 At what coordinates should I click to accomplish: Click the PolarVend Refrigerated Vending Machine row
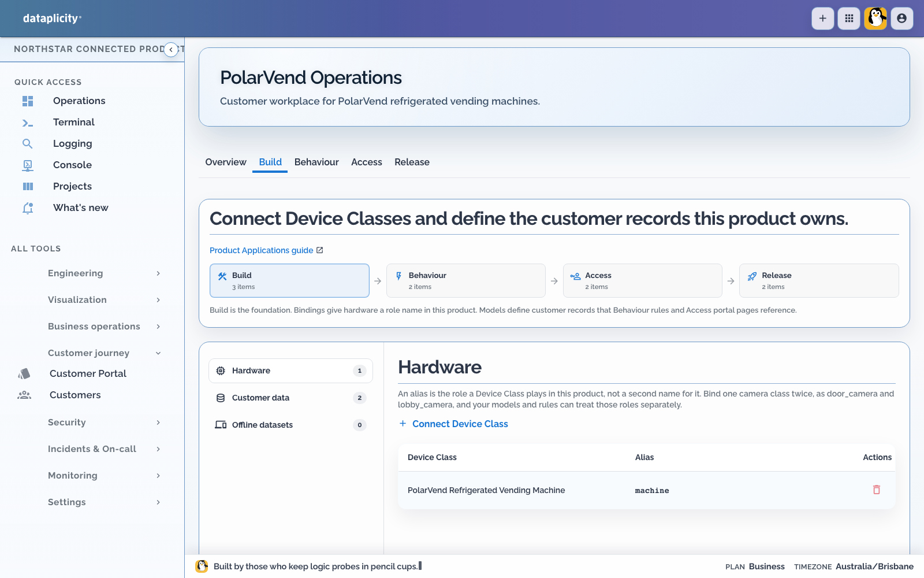point(647,490)
